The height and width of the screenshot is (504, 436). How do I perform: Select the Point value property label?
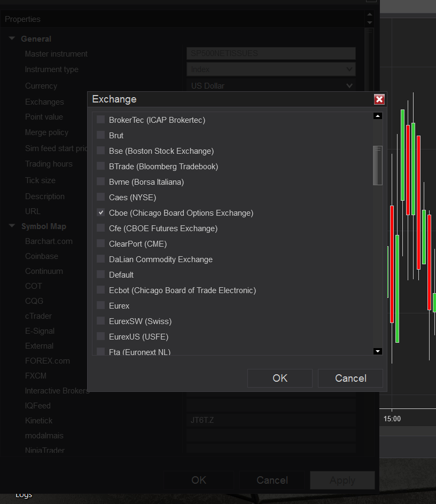coord(44,117)
